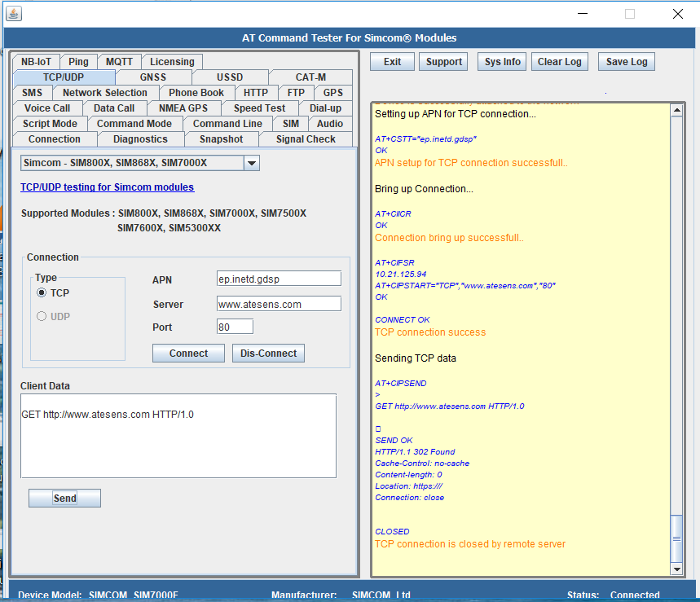The height and width of the screenshot is (602, 700).
Task: Switch to the Audio tab
Action: click(x=330, y=124)
